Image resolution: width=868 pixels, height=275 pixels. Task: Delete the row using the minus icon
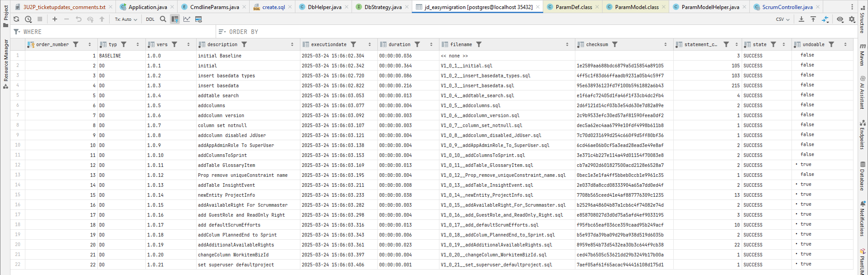(x=67, y=19)
